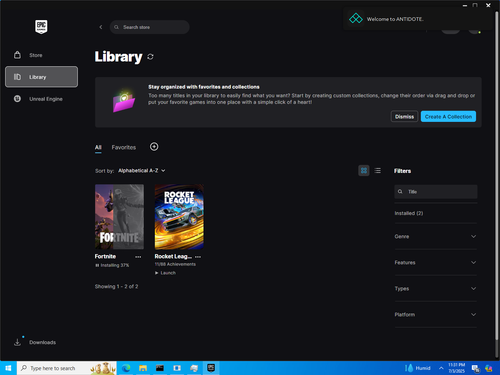The width and height of the screenshot is (500, 375).
Task: Show hidden system tray icons
Action: [x=441, y=368]
